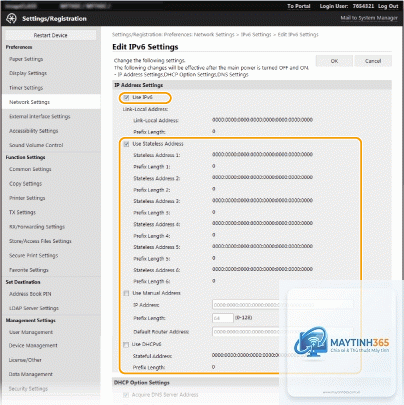Screen dimensions: 404x405
Task: Open RX/Forwarding Settings
Action: 37,227
